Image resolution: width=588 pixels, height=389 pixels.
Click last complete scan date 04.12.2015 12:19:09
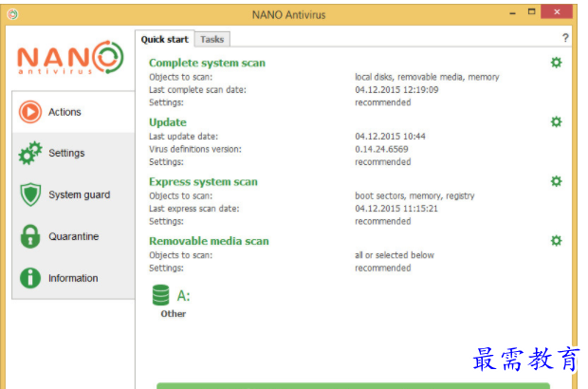coord(396,89)
